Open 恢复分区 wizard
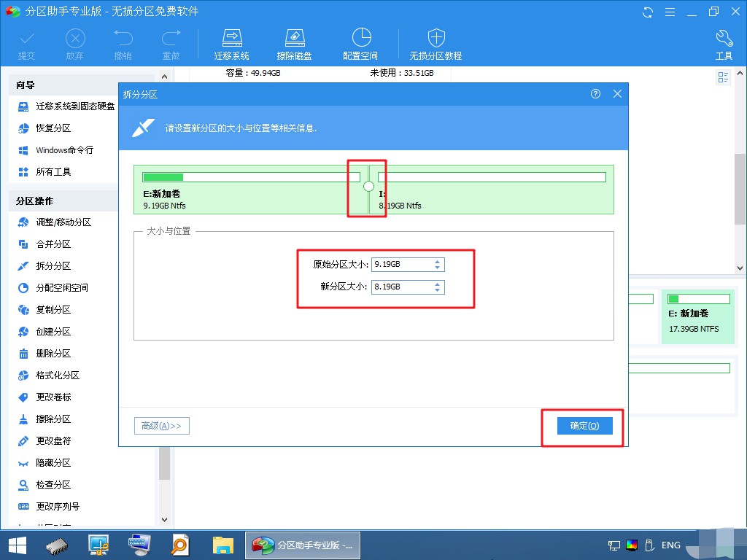 [x=44, y=128]
